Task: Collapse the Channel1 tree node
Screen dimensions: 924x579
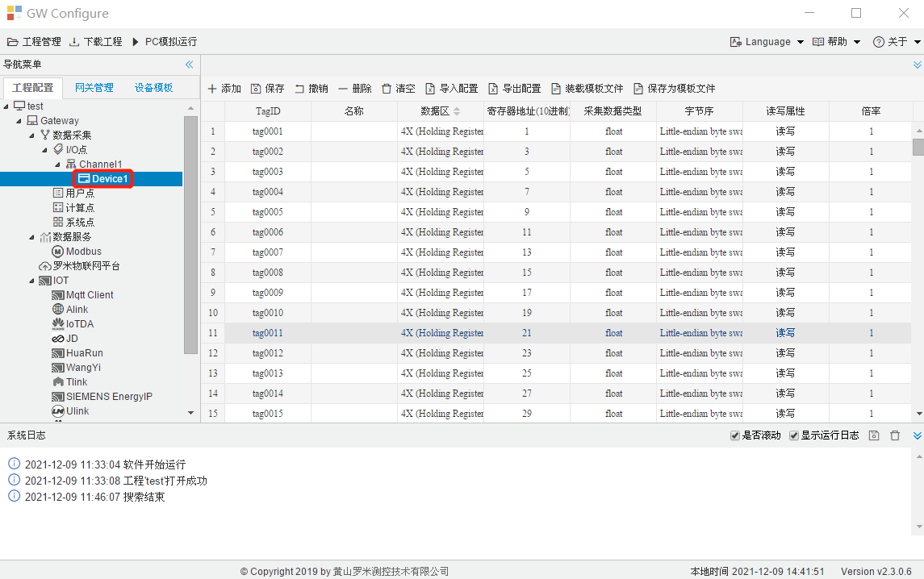Action: point(58,165)
